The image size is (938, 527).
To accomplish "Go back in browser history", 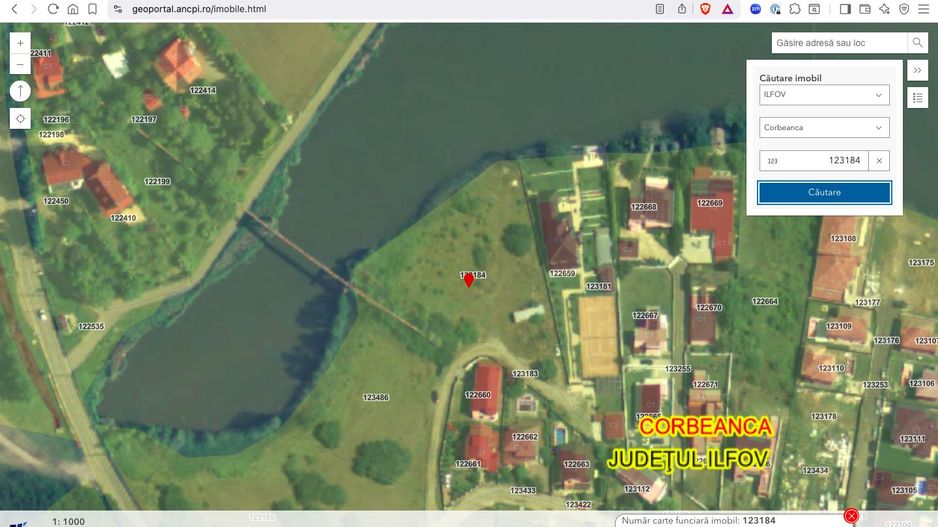I will 14,9.
